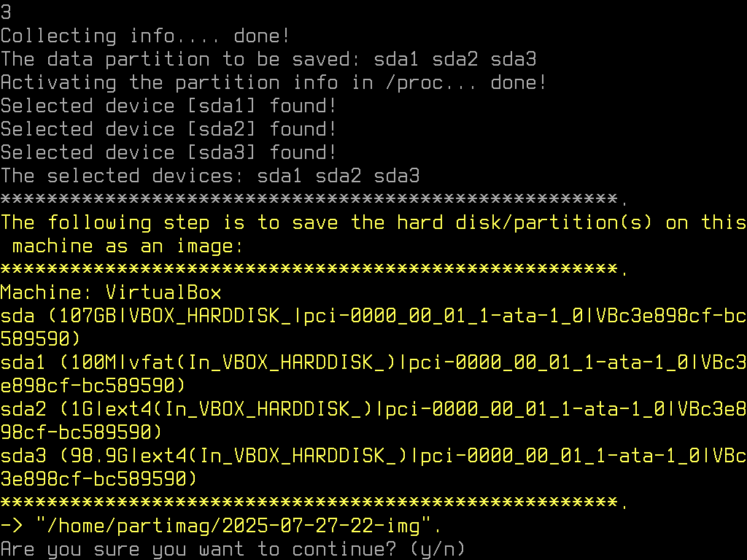Click the "Are you sure you want to continue? (y/n)" prompt

pos(233,549)
